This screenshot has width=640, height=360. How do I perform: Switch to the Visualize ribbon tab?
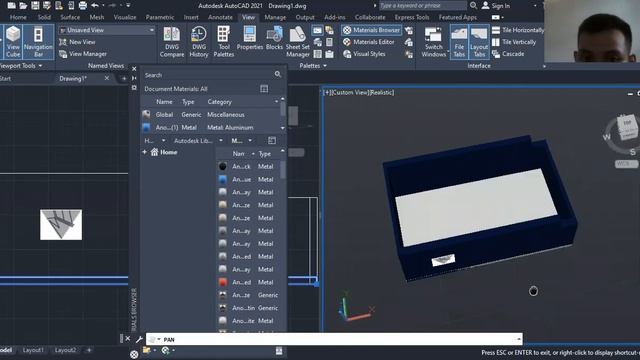coord(125,17)
